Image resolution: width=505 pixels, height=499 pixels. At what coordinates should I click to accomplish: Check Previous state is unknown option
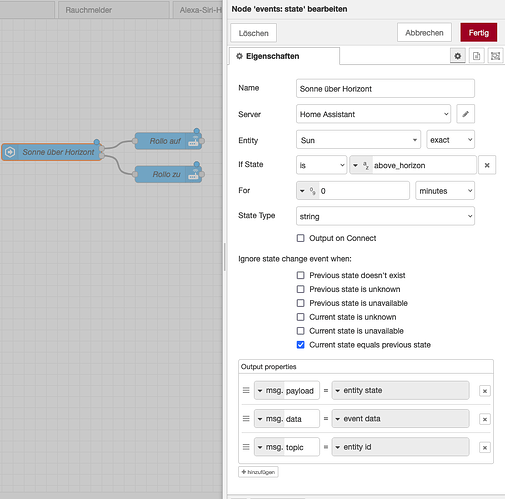click(300, 289)
